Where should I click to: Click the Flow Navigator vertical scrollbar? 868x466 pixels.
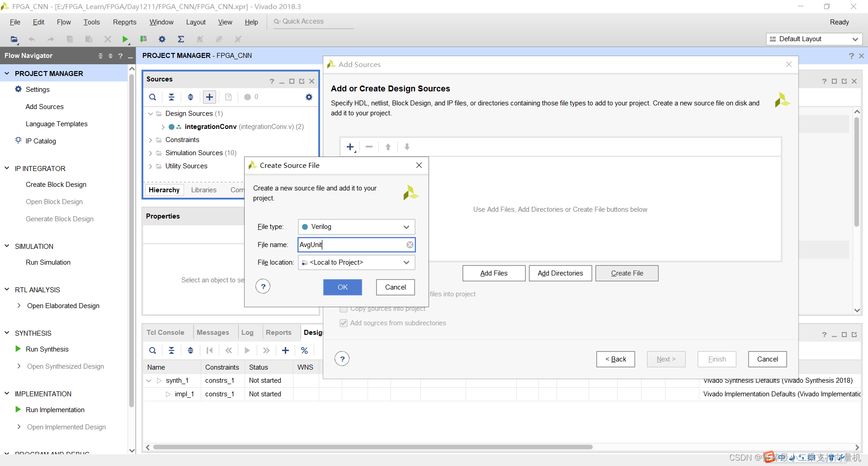coord(132,240)
